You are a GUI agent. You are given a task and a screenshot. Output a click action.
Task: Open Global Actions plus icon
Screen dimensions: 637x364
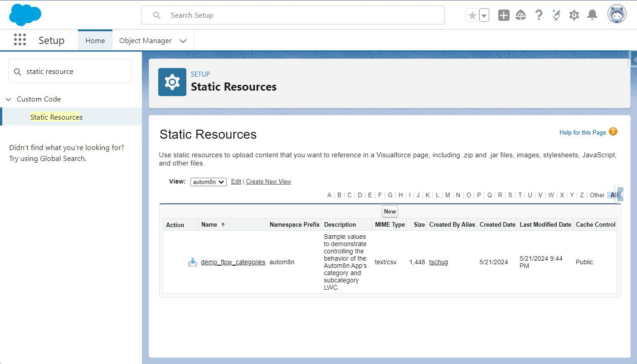click(x=504, y=15)
